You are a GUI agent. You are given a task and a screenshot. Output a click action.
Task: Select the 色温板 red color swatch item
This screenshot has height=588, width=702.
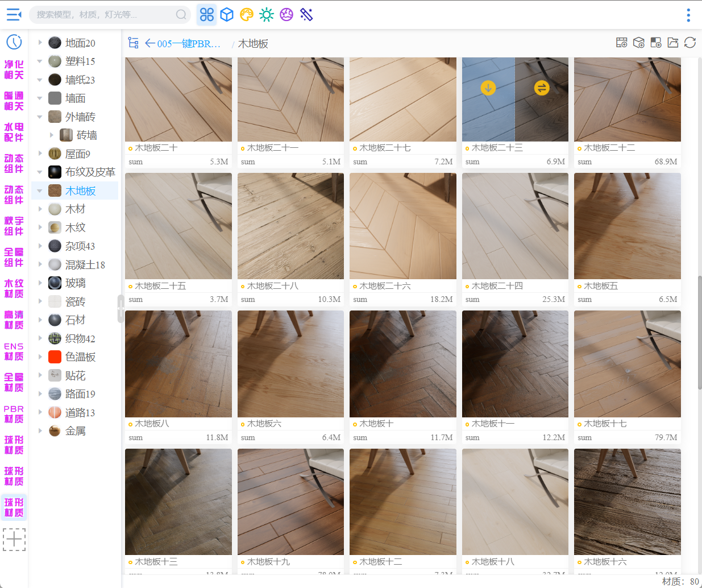(55, 357)
